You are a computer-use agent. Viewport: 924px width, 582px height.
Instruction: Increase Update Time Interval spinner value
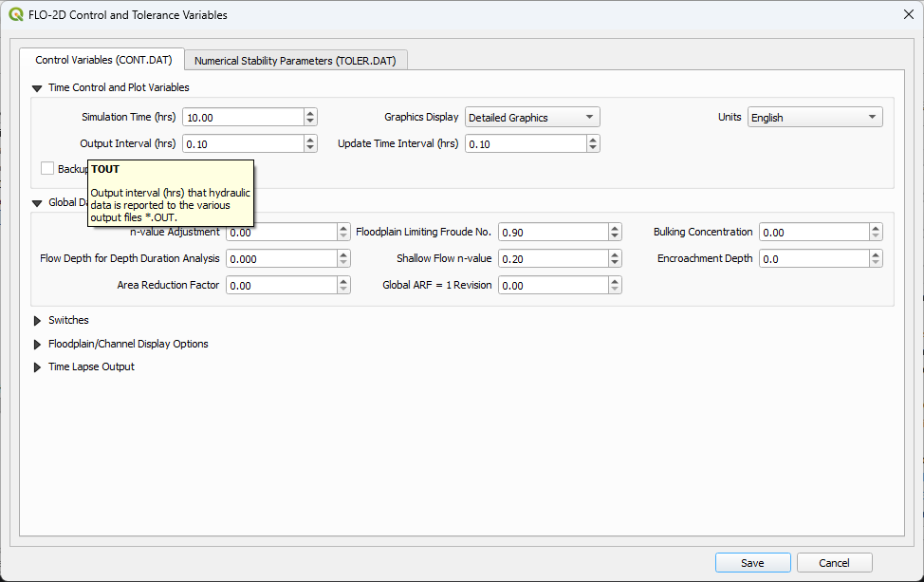pyautogui.click(x=593, y=140)
